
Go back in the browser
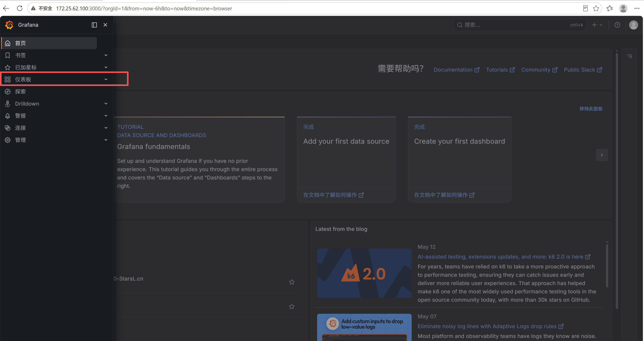click(x=6, y=8)
